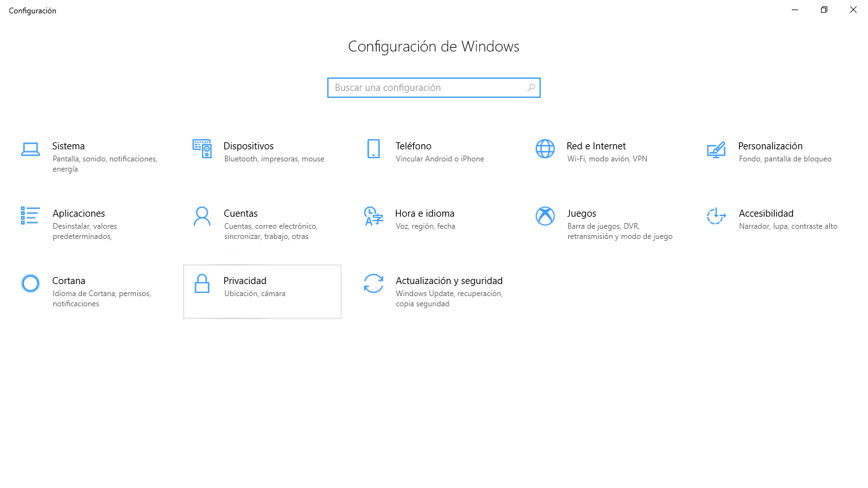This screenshot has height=488, width=868.
Task: Click 'Fondo, pantalla de bloqueo' text
Action: 785,159
